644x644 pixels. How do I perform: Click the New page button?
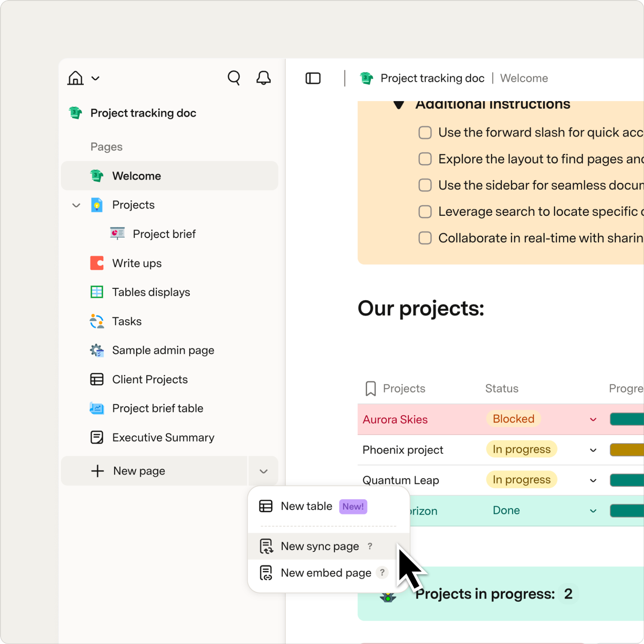[154, 471]
